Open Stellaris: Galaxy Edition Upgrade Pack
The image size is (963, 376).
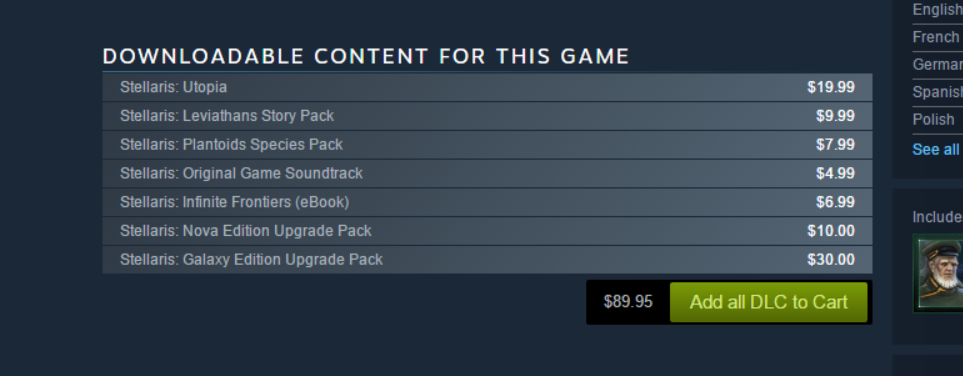point(487,260)
